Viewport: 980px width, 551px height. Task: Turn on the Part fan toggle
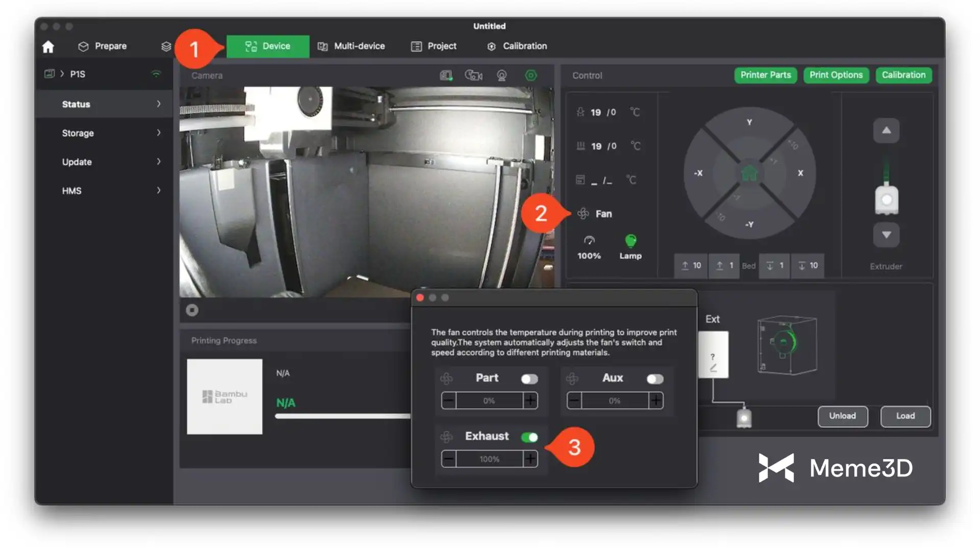pos(529,379)
